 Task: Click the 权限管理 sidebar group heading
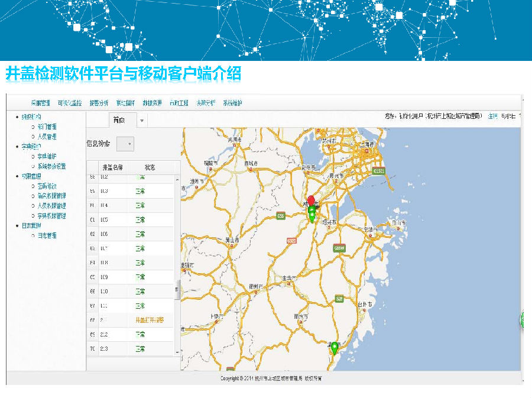pos(31,176)
